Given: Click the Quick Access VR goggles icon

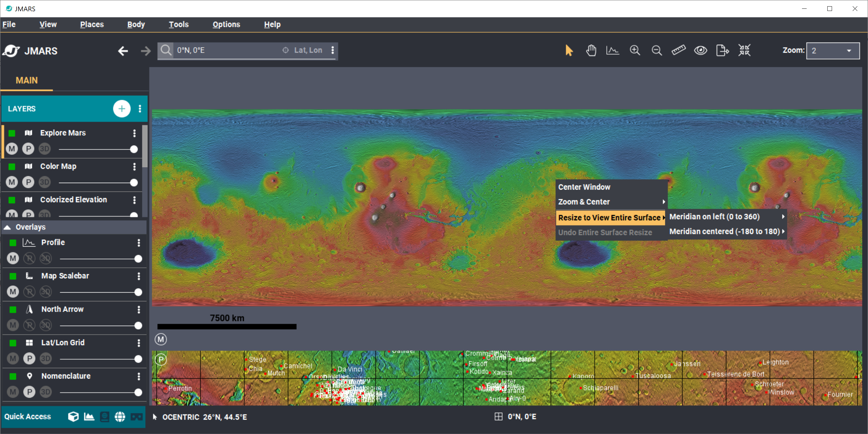Looking at the screenshot, I should tap(136, 417).
